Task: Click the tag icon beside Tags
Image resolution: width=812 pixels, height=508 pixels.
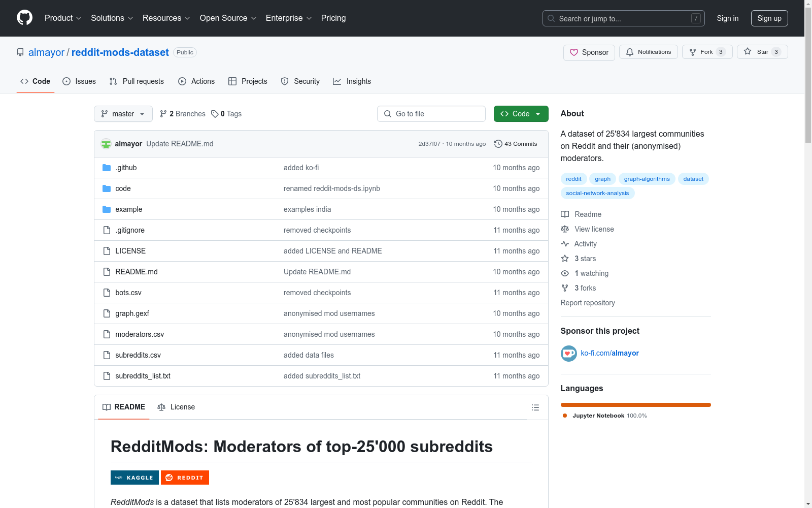Action: (x=215, y=114)
